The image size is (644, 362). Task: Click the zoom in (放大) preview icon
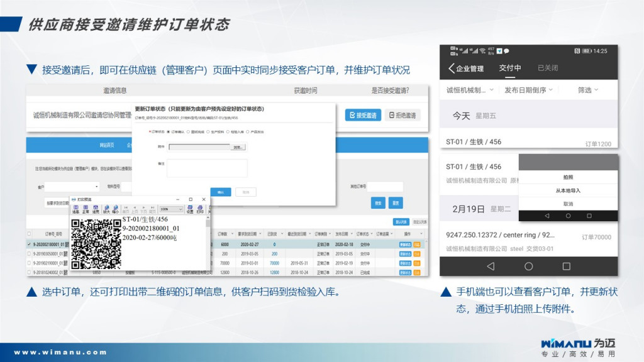(107, 209)
